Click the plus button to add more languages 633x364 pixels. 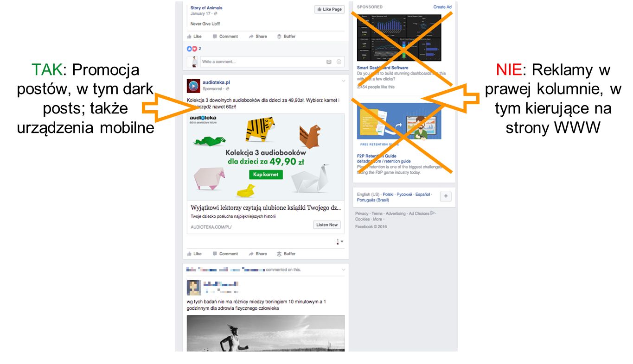446,196
